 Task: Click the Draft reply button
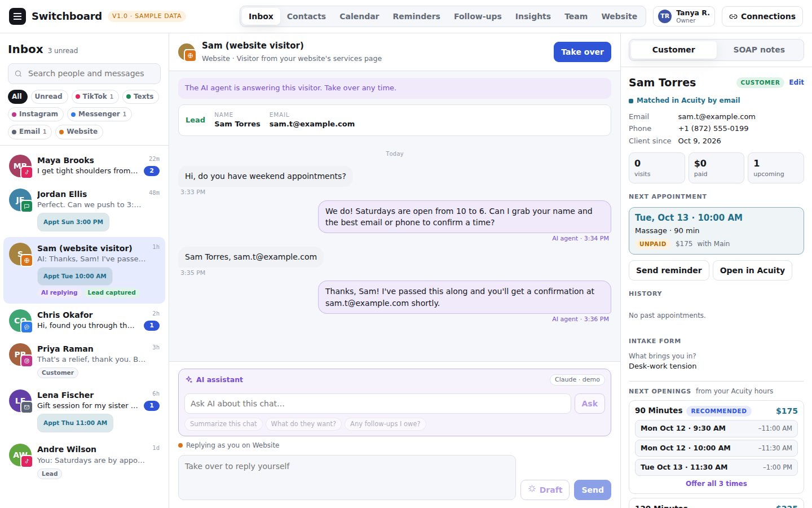[x=545, y=490]
